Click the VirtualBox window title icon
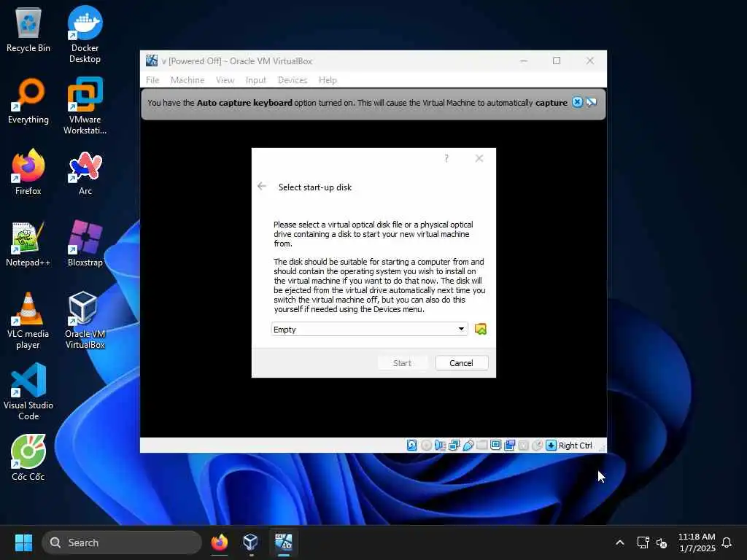This screenshot has width=747, height=560. (152, 61)
